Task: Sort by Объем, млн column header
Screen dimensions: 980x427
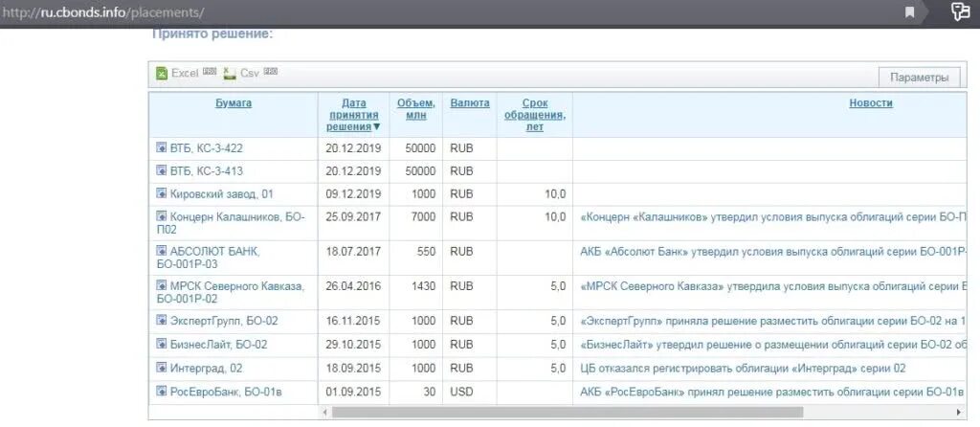Action: tap(416, 109)
